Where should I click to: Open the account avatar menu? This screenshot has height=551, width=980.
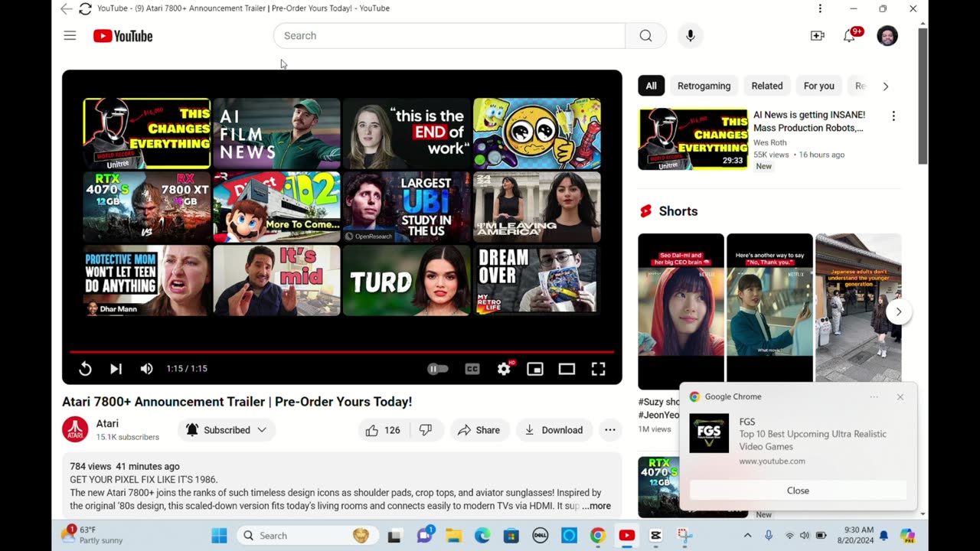(x=887, y=36)
